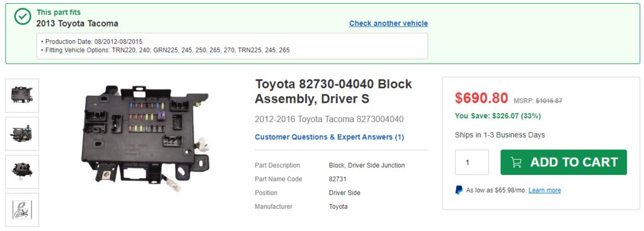Click the strikethrough MSRP $1016.87 price

pos(549,101)
